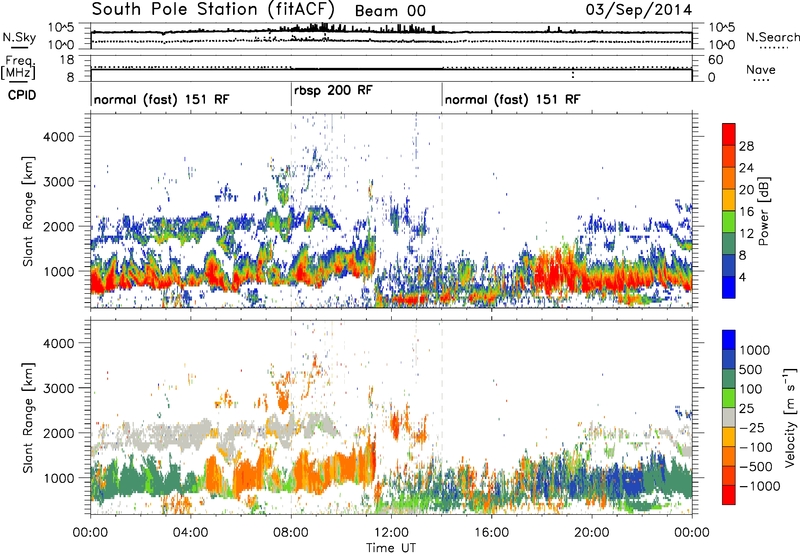The width and height of the screenshot is (800, 554).
Task: Click the "Time UT" axis title
Action: coord(391,547)
